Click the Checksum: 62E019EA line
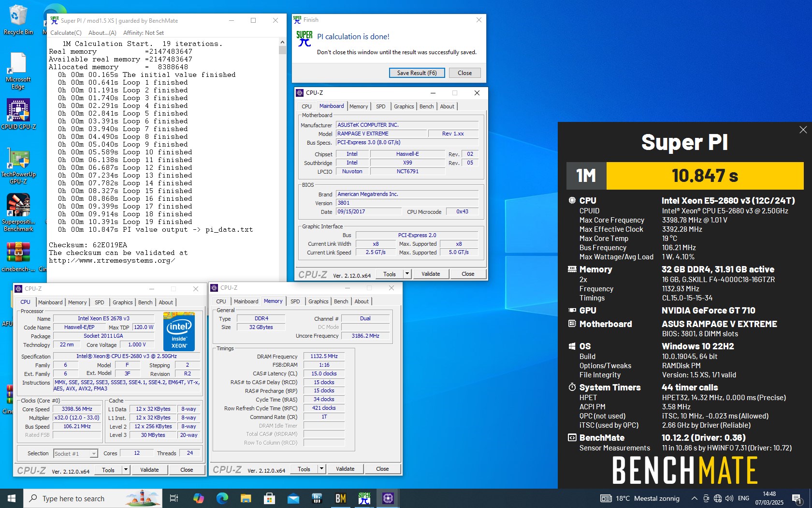This screenshot has height=508, width=812. tap(88, 245)
